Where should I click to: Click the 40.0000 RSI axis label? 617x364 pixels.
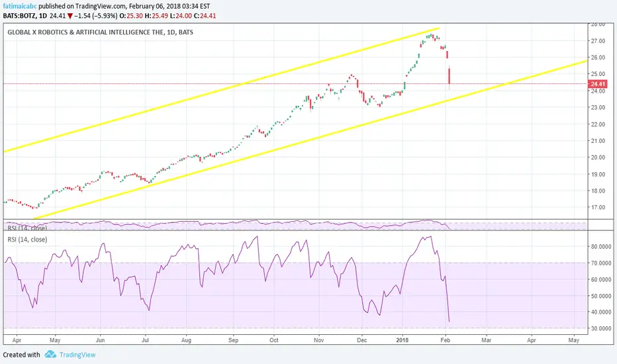[600, 312]
